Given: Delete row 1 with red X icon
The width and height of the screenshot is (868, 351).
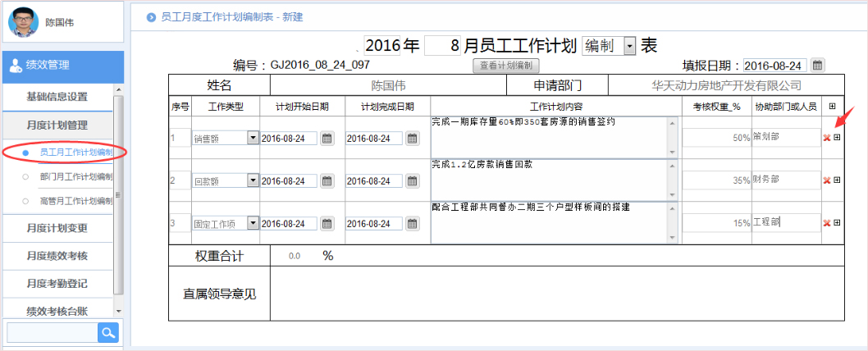Looking at the screenshot, I should (826, 138).
